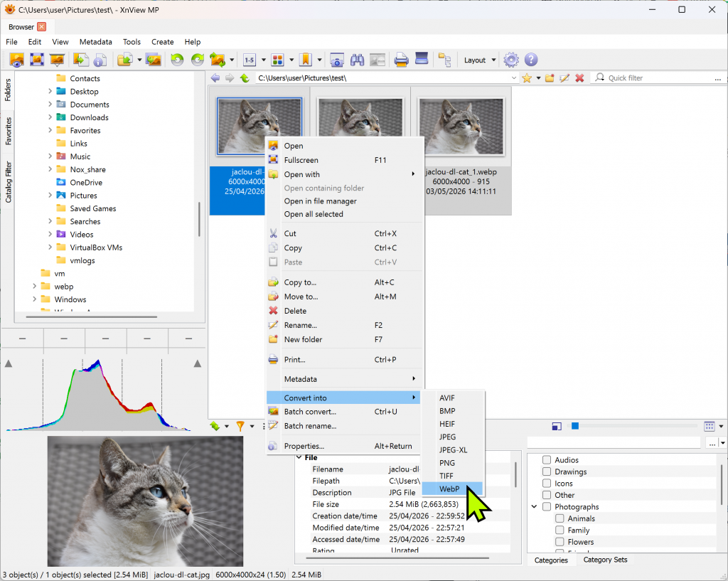This screenshot has width=728, height=581.
Task: Collapse the File properties section
Action: coord(299,457)
